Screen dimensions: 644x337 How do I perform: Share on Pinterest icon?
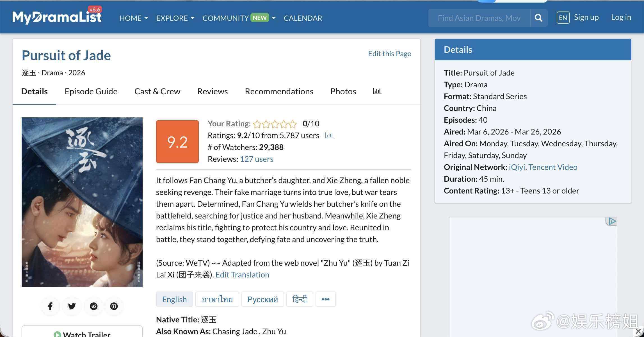click(x=114, y=306)
